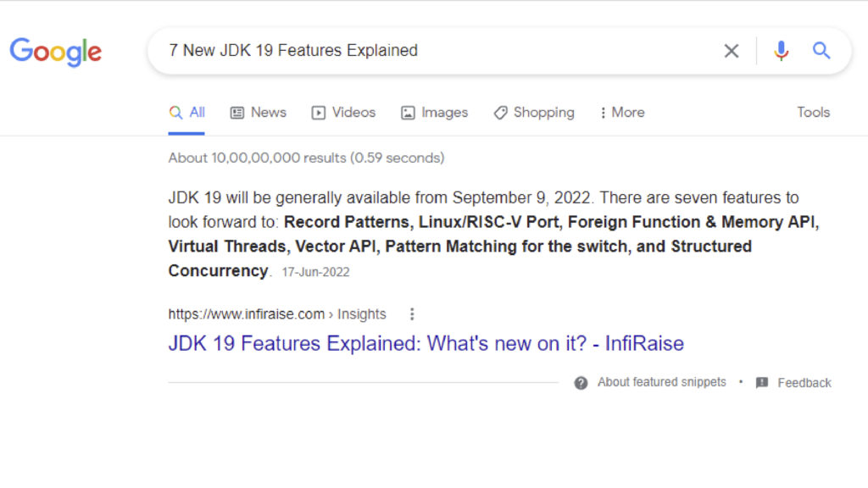Go to the Images tab
868x488 pixels.
pos(435,113)
